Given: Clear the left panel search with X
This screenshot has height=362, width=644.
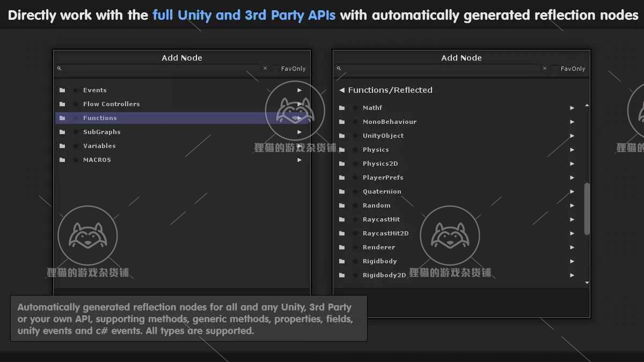Looking at the screenshot, I should [x=265, y=69].
